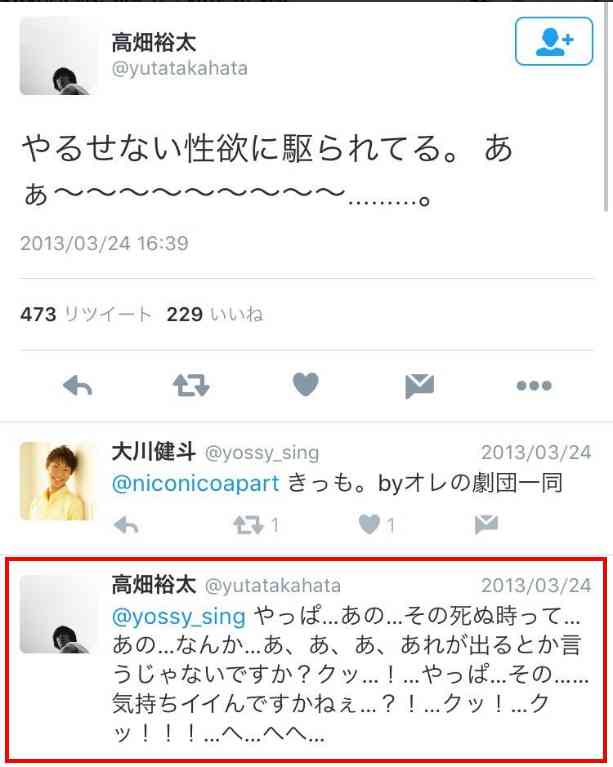Open more options three-dot menu

point(534,385)
